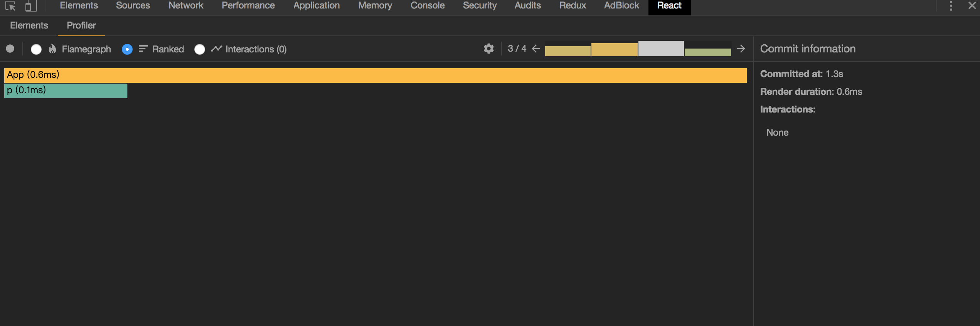Select the green fourth commit bar
980x326 pixels.
tap(707, 52)
